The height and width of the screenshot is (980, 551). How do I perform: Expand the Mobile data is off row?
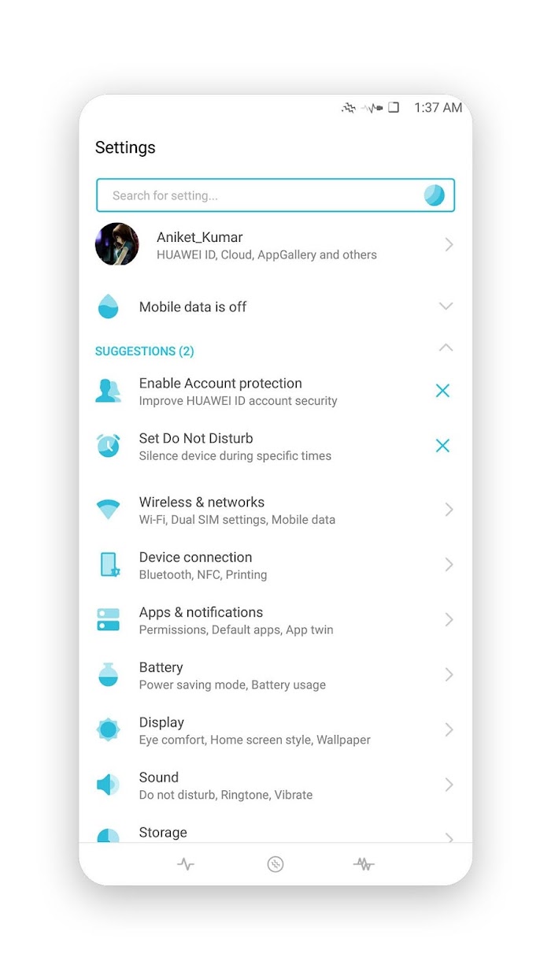pyautogui.click(x=275, y=306)
